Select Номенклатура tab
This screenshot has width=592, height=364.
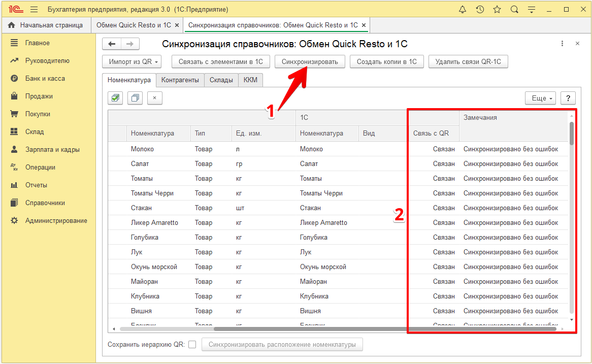129,80
